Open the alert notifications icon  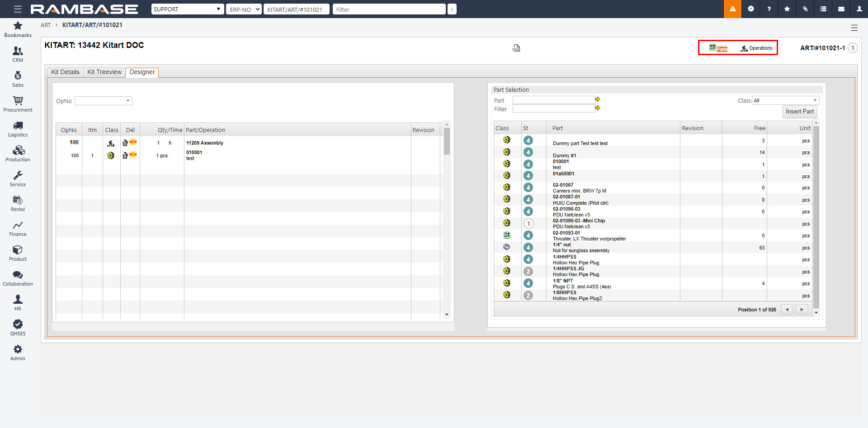coord(732,9)
